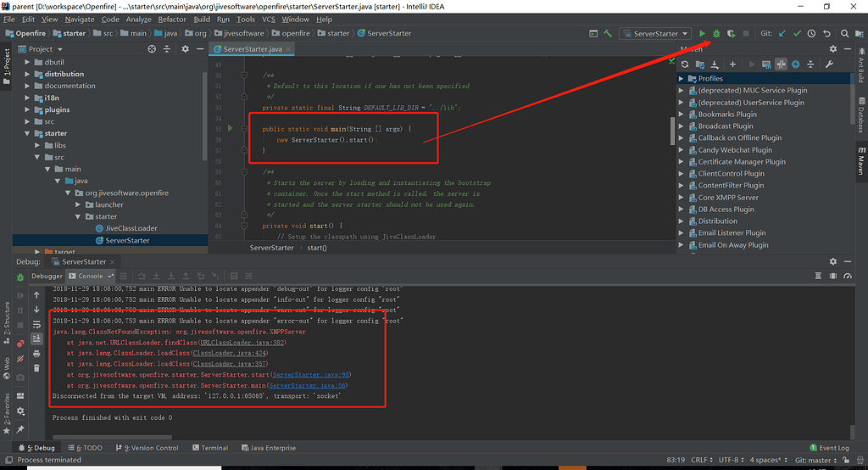Expand the launcher package
This screenshot has width=868, height=470.
pyautogui.click(x=78, y=204)
